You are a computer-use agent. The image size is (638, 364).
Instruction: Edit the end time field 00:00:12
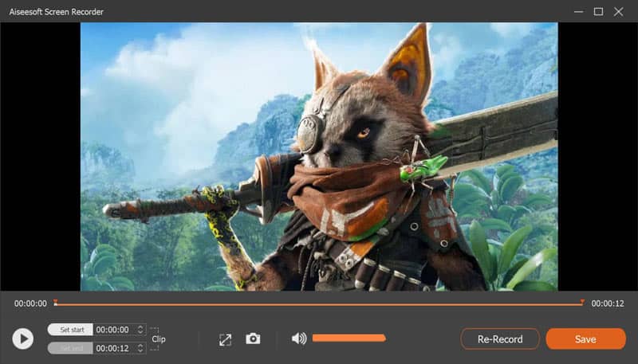tap(114, 348)
